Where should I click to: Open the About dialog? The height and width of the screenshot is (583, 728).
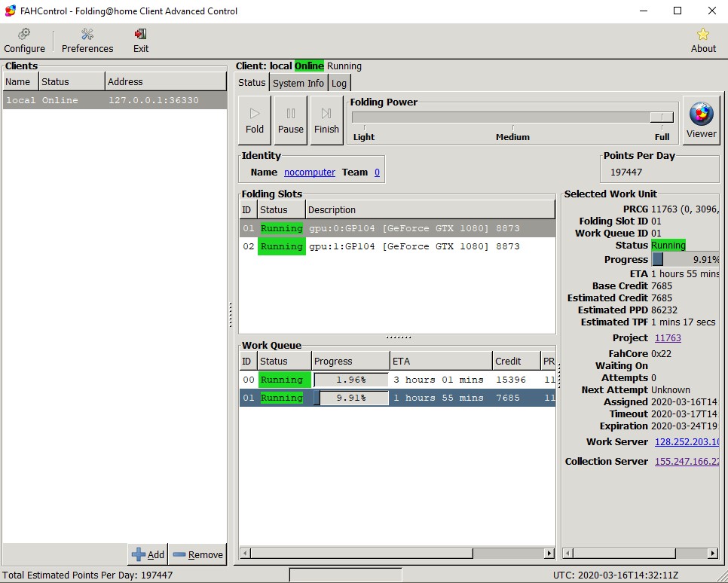[x=703, y=41]
